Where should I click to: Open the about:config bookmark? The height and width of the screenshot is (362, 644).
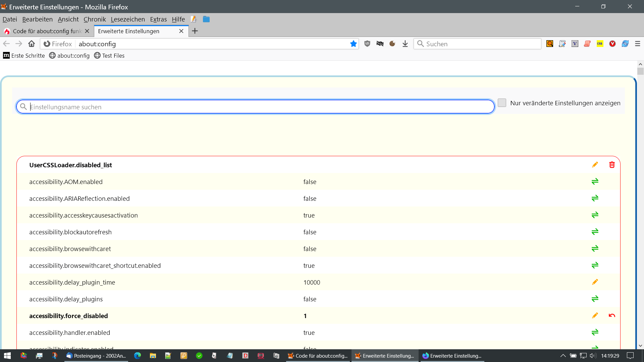[69, 56]
